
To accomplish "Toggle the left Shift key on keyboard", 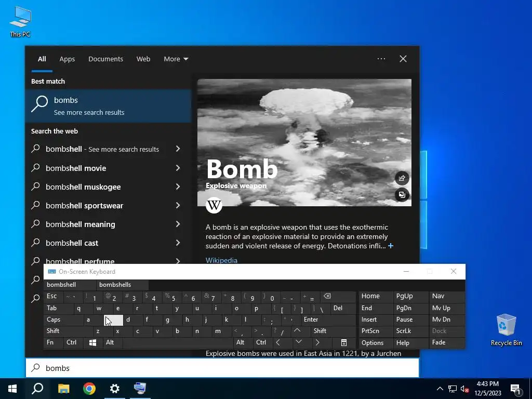I will coord(68,331).
